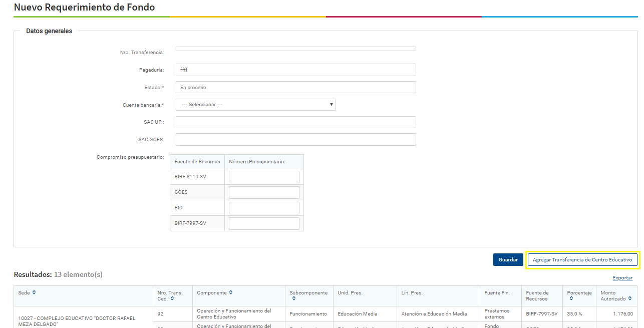Focus the Nro. Transferencia field

pyautogui.click(x=295, y=49)
